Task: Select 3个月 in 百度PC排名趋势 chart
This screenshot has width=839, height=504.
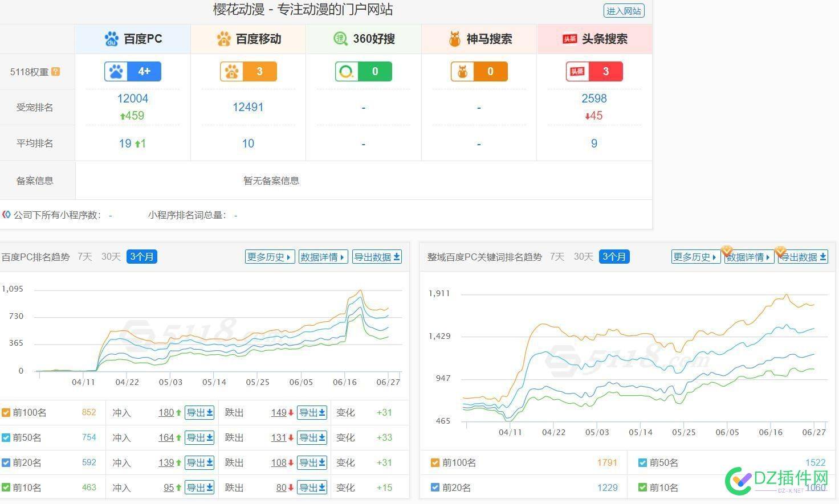Action: (142, 257)
